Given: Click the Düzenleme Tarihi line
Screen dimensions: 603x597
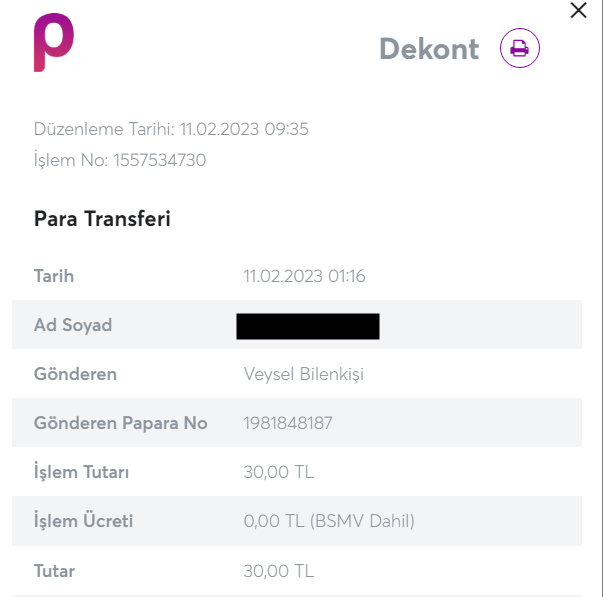Looking at the screenshot, I should 171,129.
